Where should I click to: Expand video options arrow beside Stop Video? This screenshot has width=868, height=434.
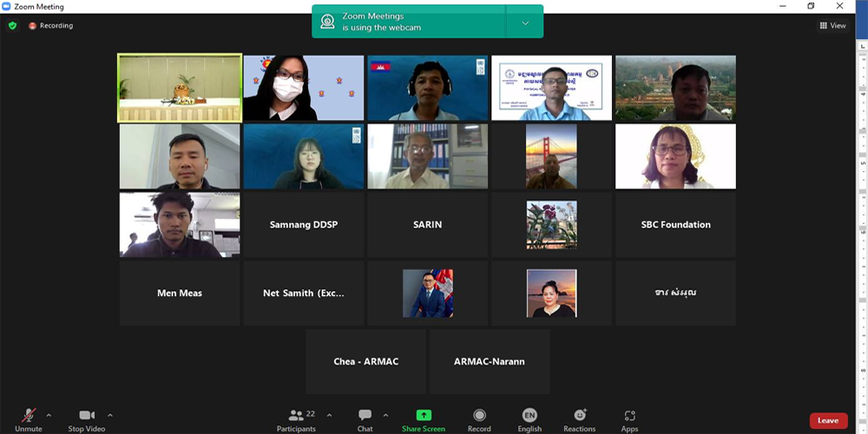tap(110, 415)
